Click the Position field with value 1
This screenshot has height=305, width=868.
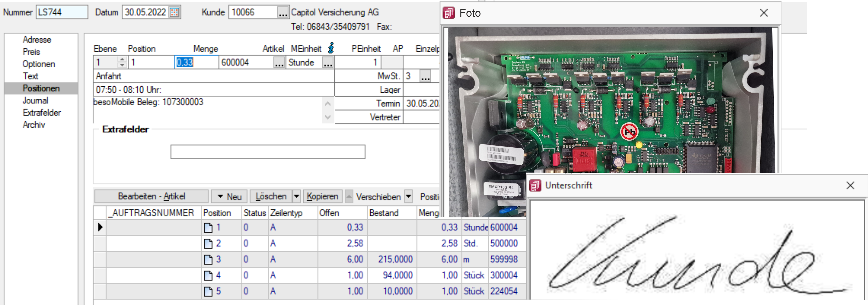click(151, 63)
